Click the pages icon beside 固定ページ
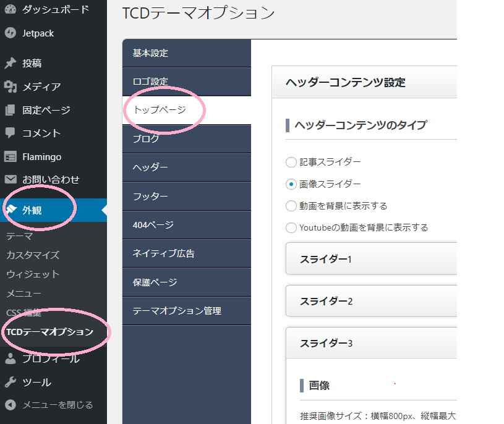The height and width of the screenshot is (424, 504). pyautogui.click(x=11, y=110)
